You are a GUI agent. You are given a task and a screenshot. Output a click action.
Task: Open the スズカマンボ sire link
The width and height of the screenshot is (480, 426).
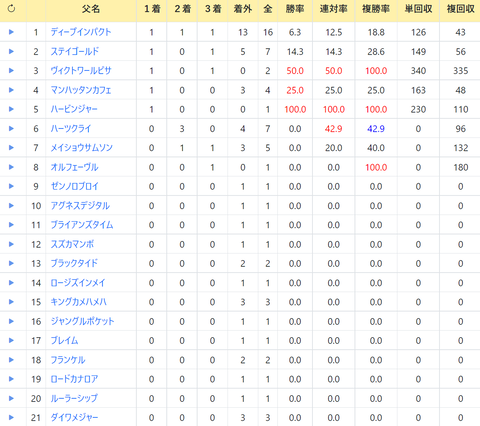tap(72, 244)
